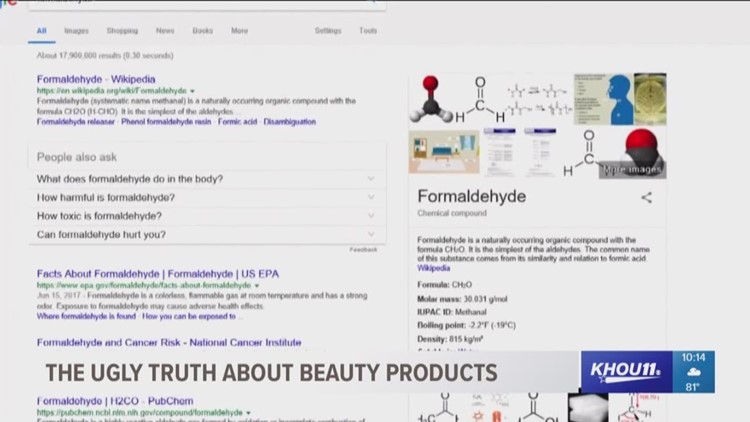Open yellow petri dish image thumbnail
The image size is (750, 422).
click(x=650, y=99)
